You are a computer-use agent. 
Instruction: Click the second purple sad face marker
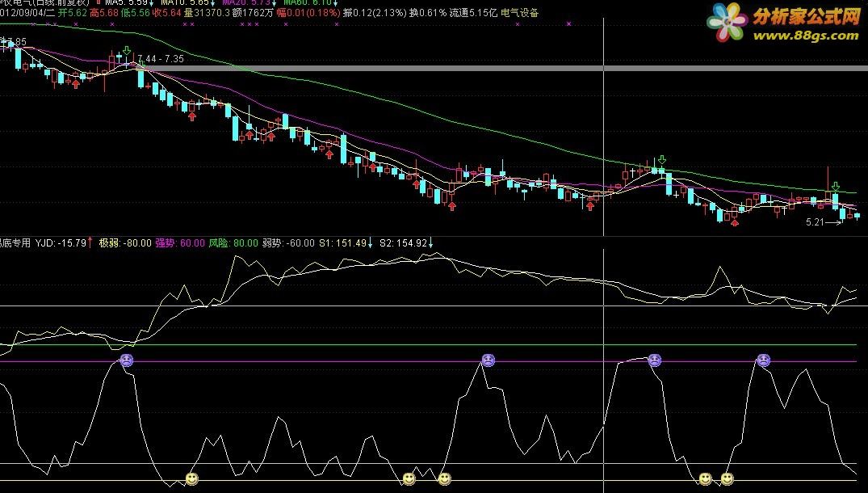pyautogui.click(x=488, y=360)
